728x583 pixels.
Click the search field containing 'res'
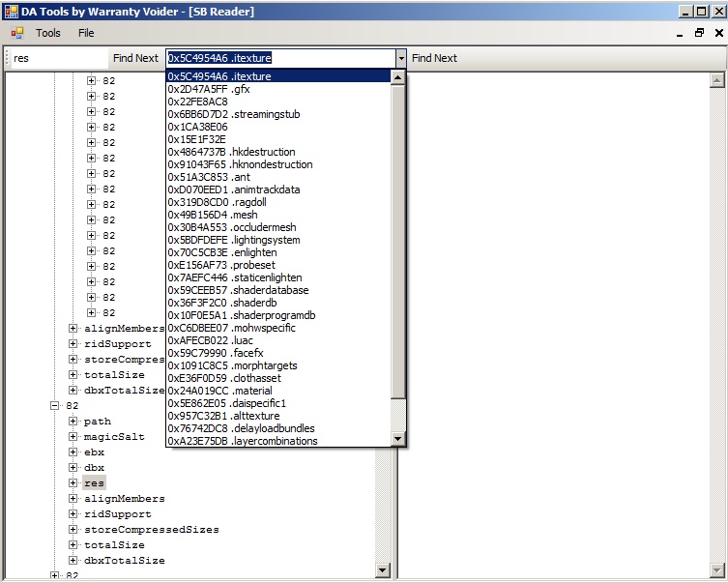53,58
